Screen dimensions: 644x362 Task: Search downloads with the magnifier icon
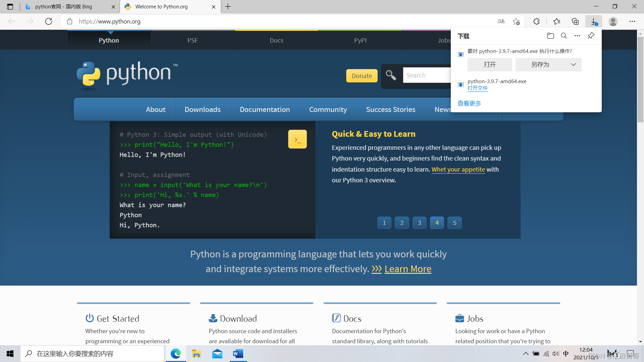click(x=564, y=36)
